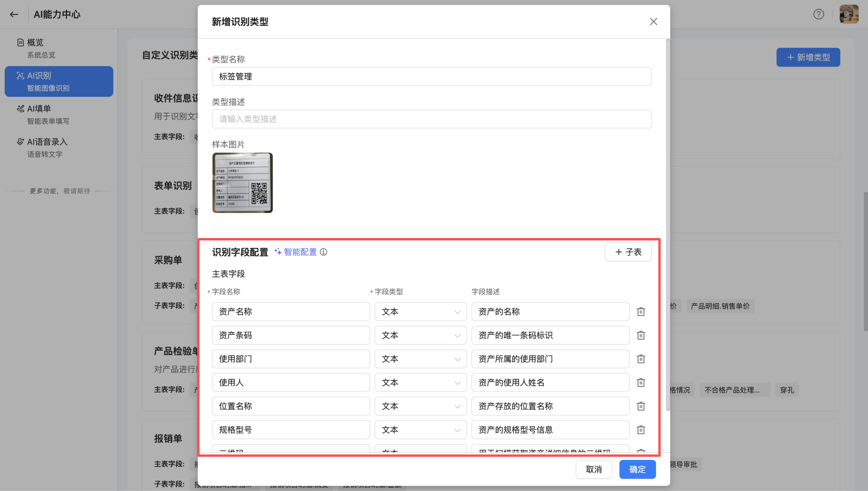Screen dimensions: 868x491
Task: Delete the 资产条码 field row
Action: click(x=641, y=335)
